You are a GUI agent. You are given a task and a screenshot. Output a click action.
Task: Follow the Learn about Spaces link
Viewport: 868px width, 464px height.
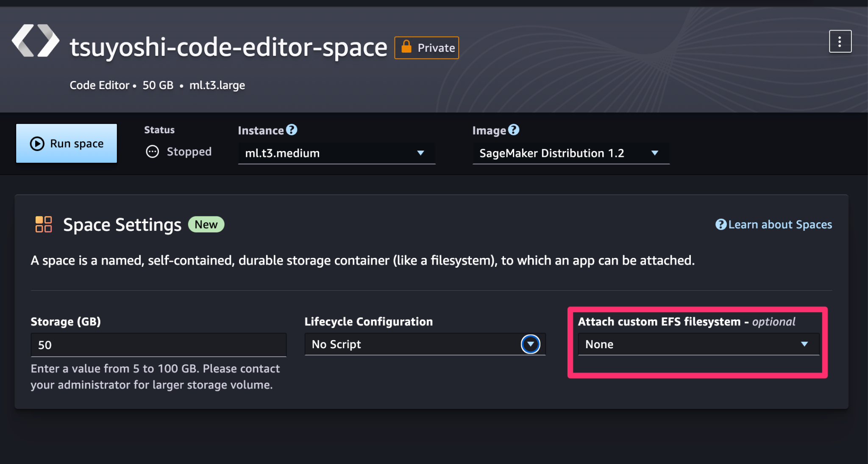(780, 224)
